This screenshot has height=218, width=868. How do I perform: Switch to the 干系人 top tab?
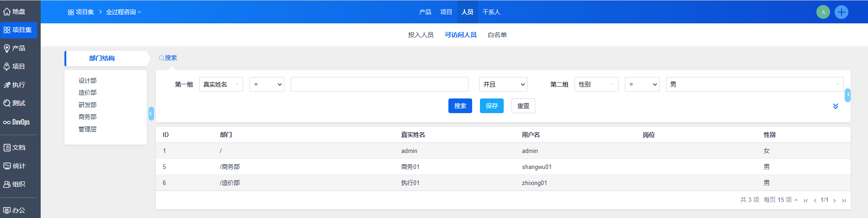click(x=491, y=12)
